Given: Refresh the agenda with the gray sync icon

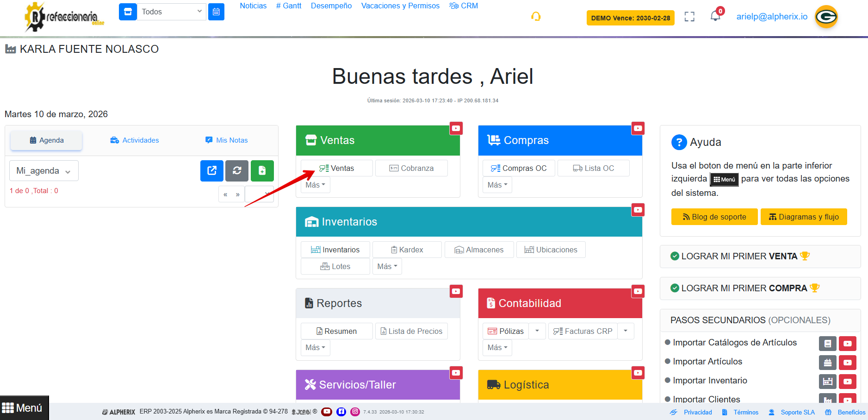Looking at the screenshot, I should click(x=237, y=170).
